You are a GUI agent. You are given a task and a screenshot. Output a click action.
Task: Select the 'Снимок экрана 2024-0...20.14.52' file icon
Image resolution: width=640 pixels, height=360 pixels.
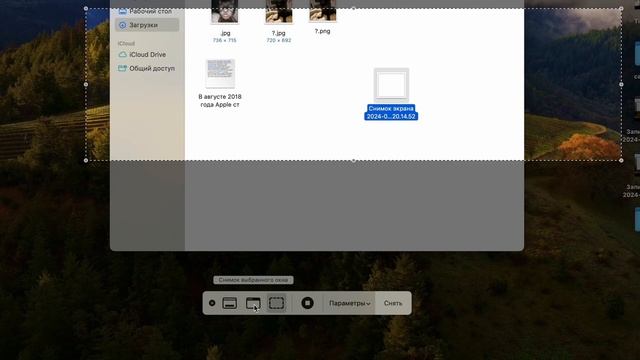(x=391, y=85)
